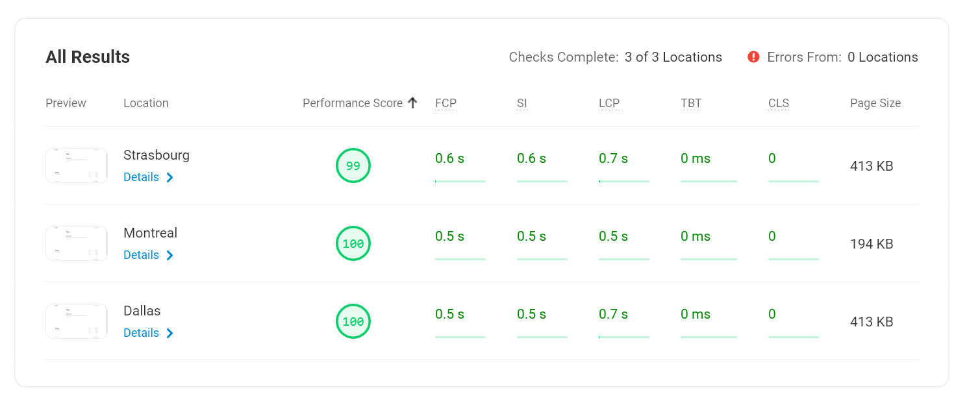This screenshot has height=416, width=980.
Task: Click Montreal's 100 performance score circle
Action: tap(353, 243)
